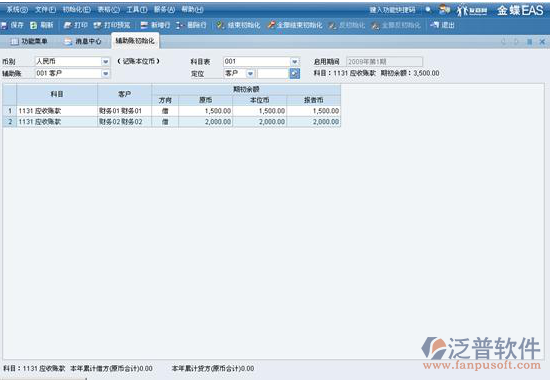The image size is (551, 381).
Task: Open the 工具 menu
Action: pyautogui.click(x=137, y=9)
